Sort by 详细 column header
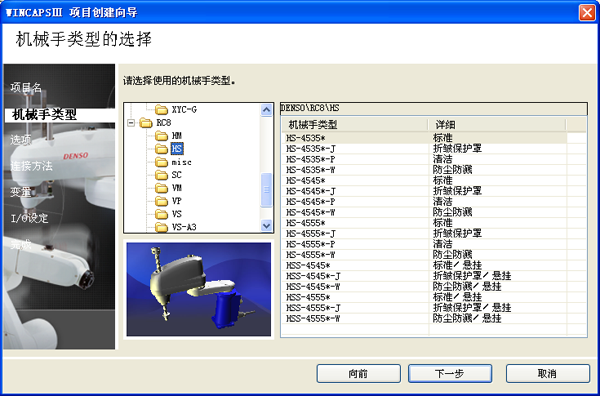The height and width of the screenshot is (396, 600). pyautogui.click(x=497, y=125)
